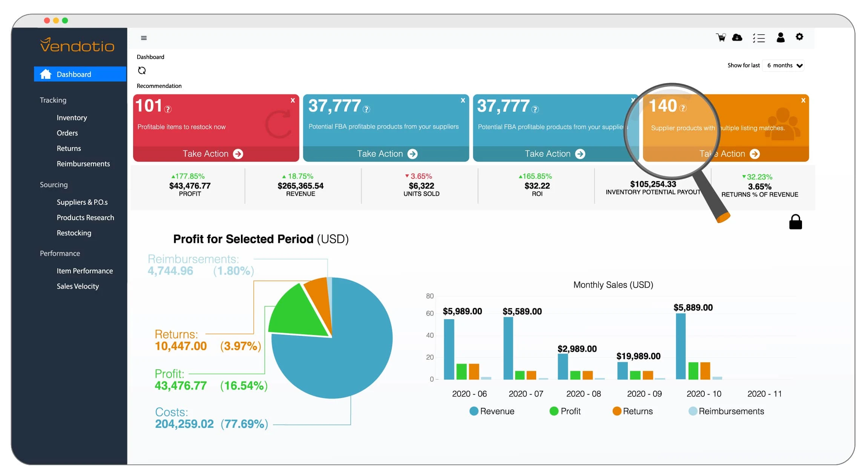Toggle the Reimbursements legend swatch

pos(693,411)
